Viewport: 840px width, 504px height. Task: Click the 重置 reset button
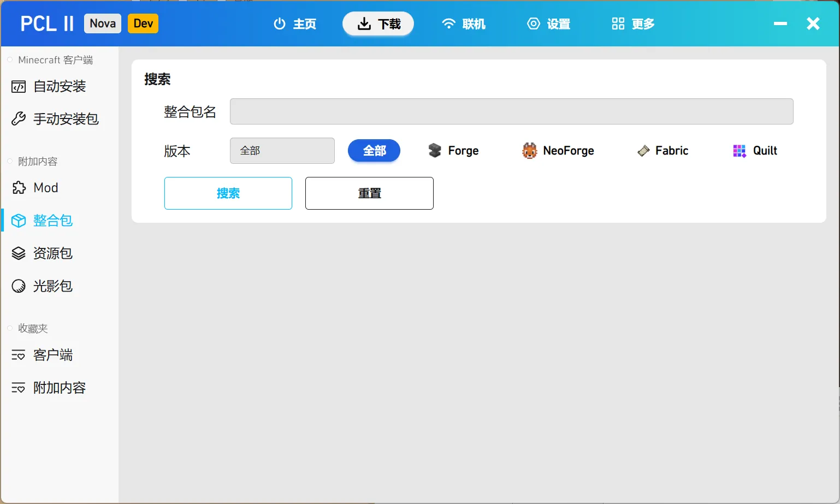pos(369,193)
